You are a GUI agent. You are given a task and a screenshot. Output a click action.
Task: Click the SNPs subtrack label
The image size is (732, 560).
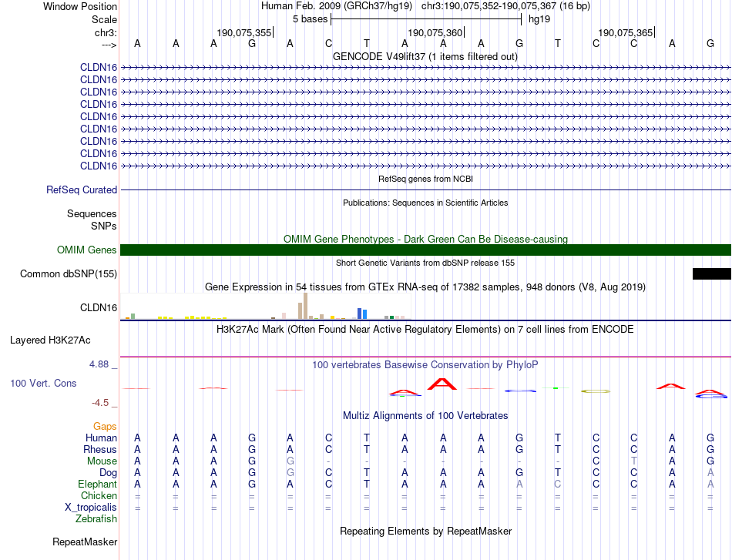(104, 226)
